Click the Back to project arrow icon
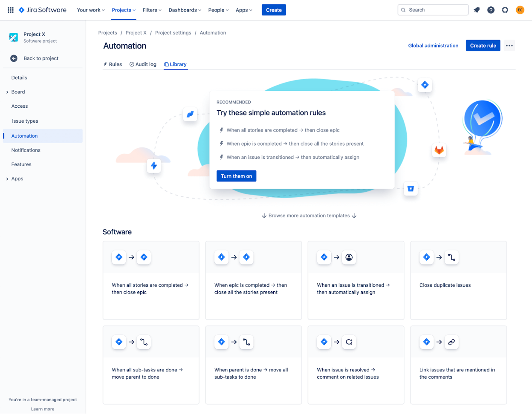The width and height of the screenshot is (532, 414). point(14,58)
